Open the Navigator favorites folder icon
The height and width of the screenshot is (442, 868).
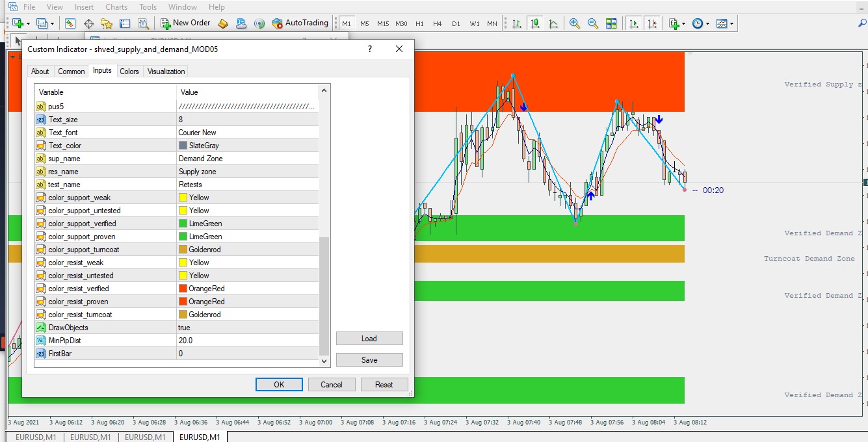(x=107, y=23)
